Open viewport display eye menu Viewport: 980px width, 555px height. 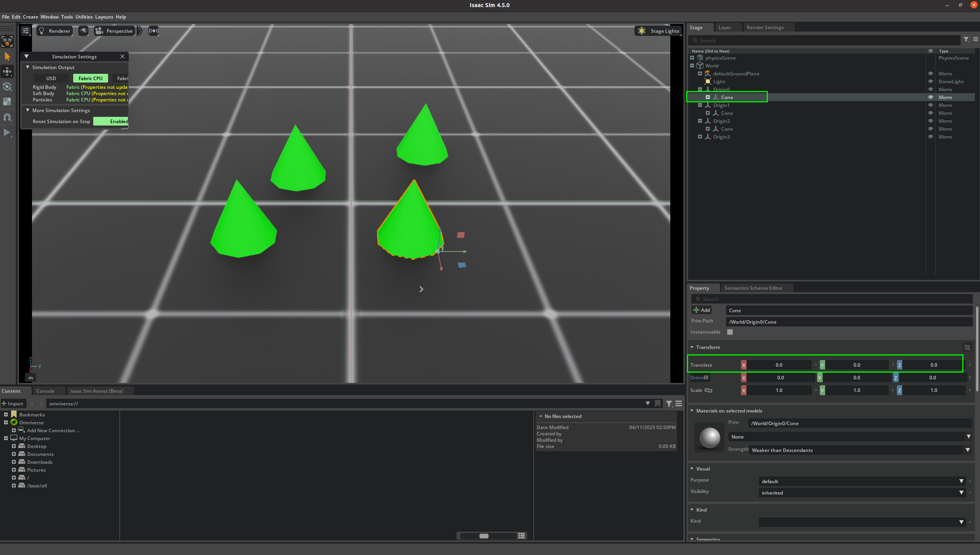83,31
